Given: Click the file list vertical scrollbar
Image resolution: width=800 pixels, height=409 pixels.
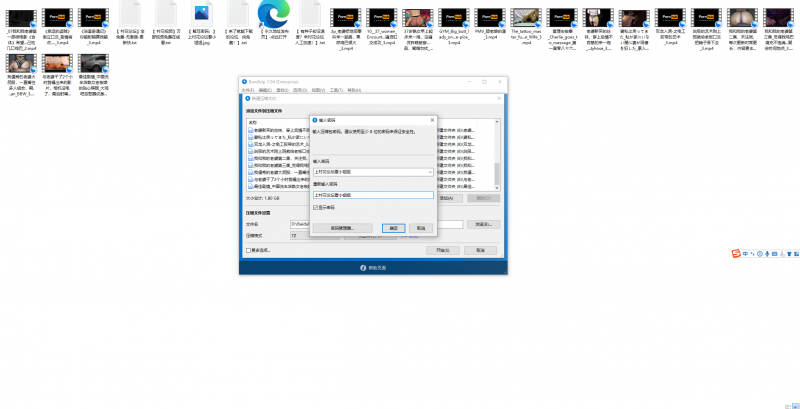Looking at the screenshot, I should tap(496, 155).
